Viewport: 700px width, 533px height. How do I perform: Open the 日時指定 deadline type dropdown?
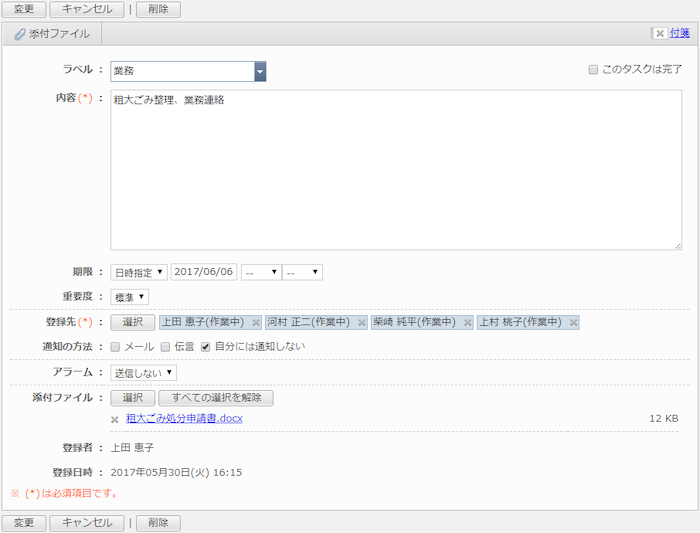coord(139,272)
